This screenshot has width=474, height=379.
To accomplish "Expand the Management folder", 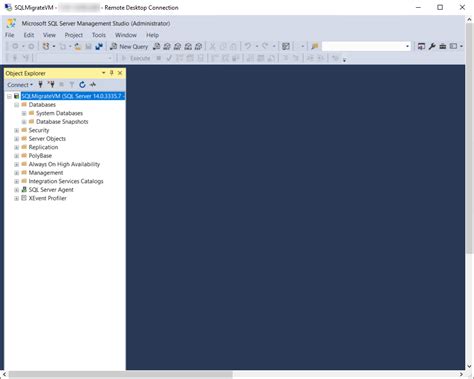I will [16, 173].
